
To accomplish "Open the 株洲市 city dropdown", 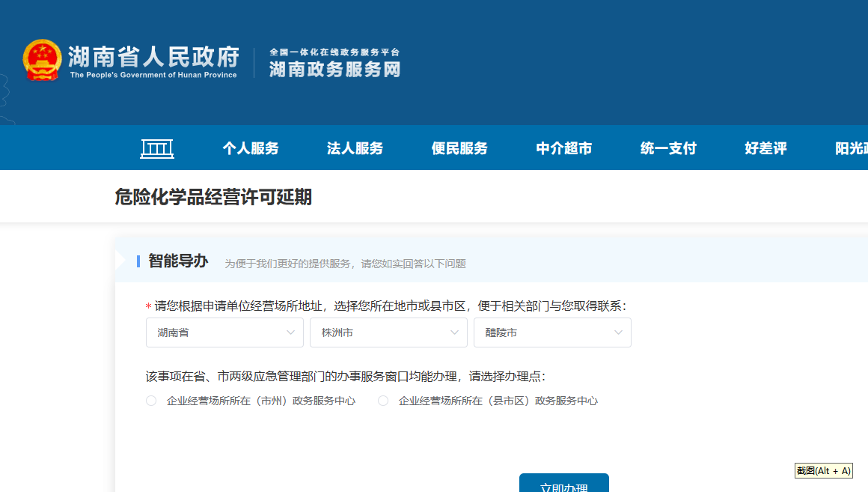I will pyautogui.click(x=388, y=332).
